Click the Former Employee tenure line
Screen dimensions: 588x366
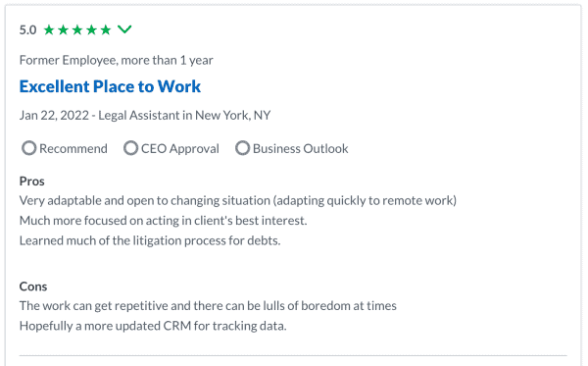[x=117, y=60]
